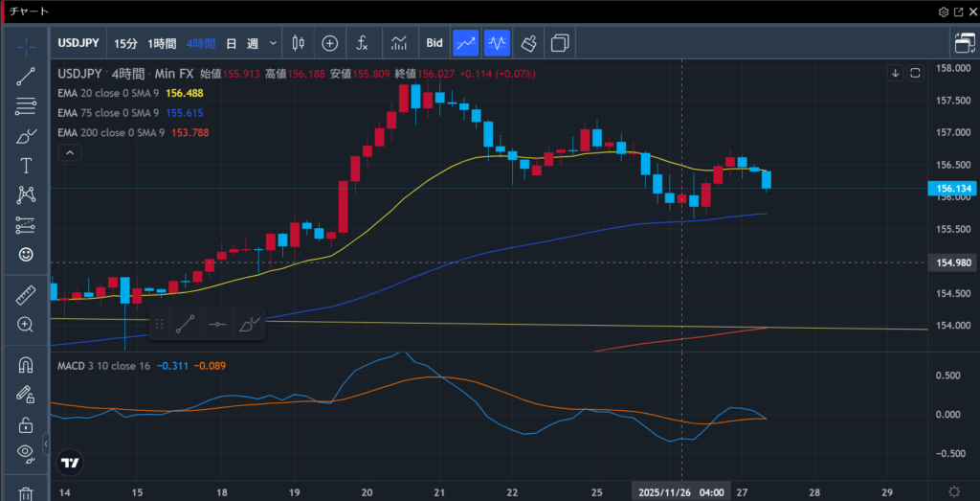Click the Bid price button
Viewport: 980px width, 501px height.
[434, 43]
